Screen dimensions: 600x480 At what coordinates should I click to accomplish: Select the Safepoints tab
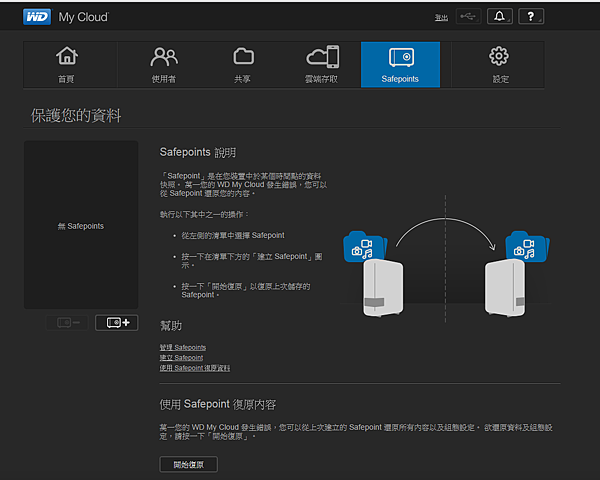[400, 65]
